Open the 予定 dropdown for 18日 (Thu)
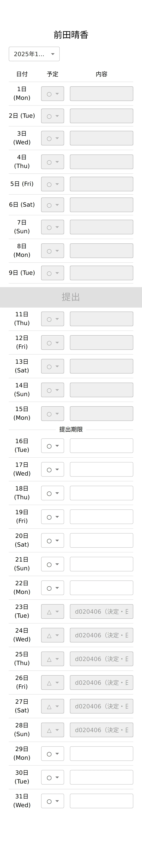 click(x=53, y=493)
